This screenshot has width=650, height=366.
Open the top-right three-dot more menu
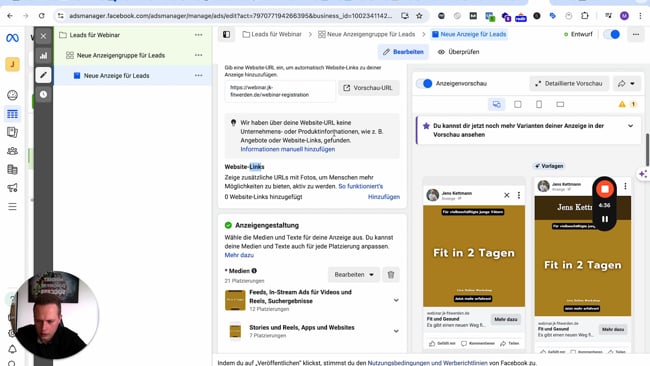[x=635, y=34]
